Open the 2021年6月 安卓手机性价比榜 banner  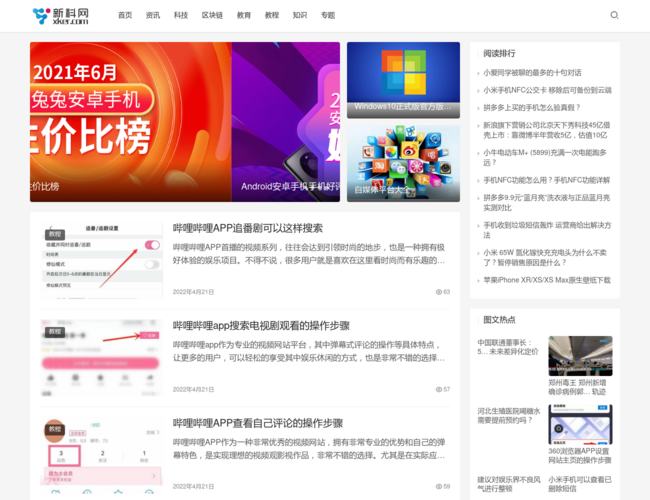pyautogui.click(x=131, y=122)
